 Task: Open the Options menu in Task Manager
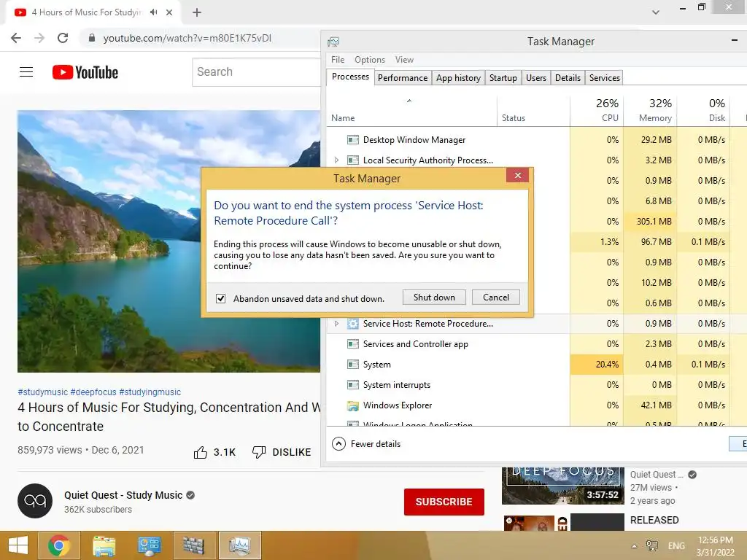click(370, 60)
